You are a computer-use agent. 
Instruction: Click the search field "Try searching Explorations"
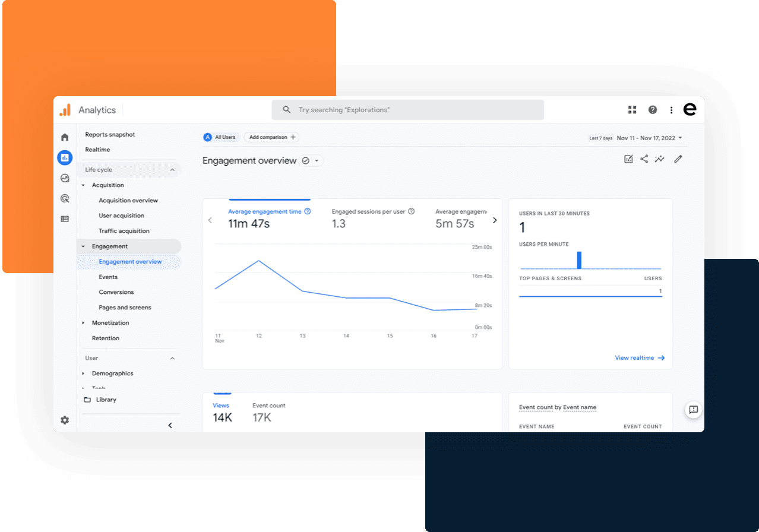point(407,110)
